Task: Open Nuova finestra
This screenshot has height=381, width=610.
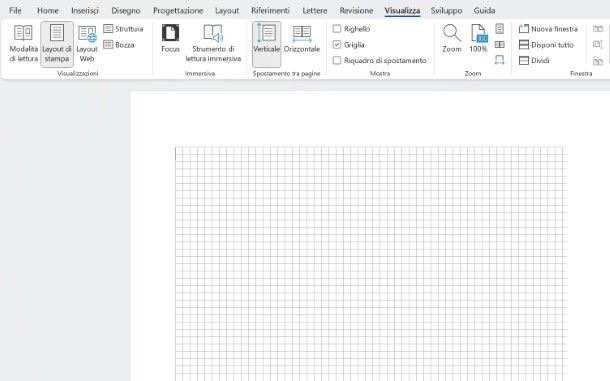Action: (549, 29)
